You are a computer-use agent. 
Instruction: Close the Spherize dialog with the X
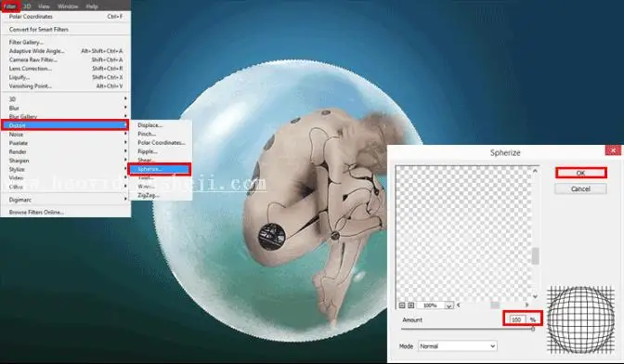point(613,150)
